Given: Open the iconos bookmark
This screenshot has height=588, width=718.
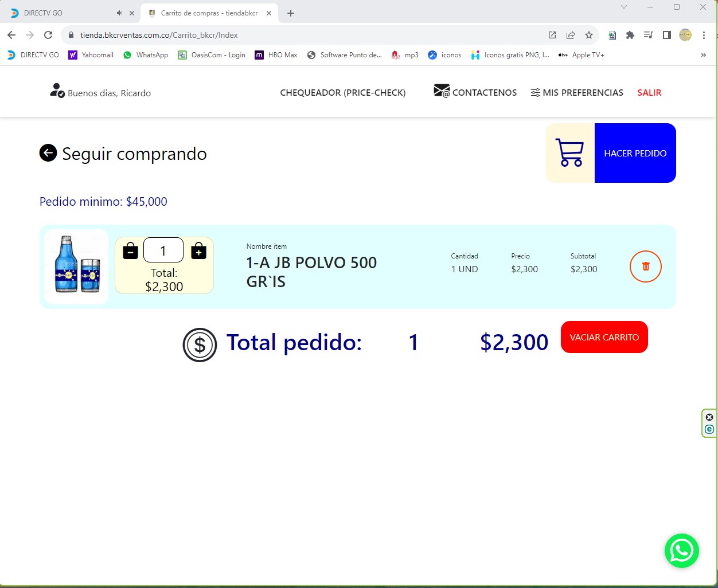Looking at the screenshot, I should (x=445, y=55).
